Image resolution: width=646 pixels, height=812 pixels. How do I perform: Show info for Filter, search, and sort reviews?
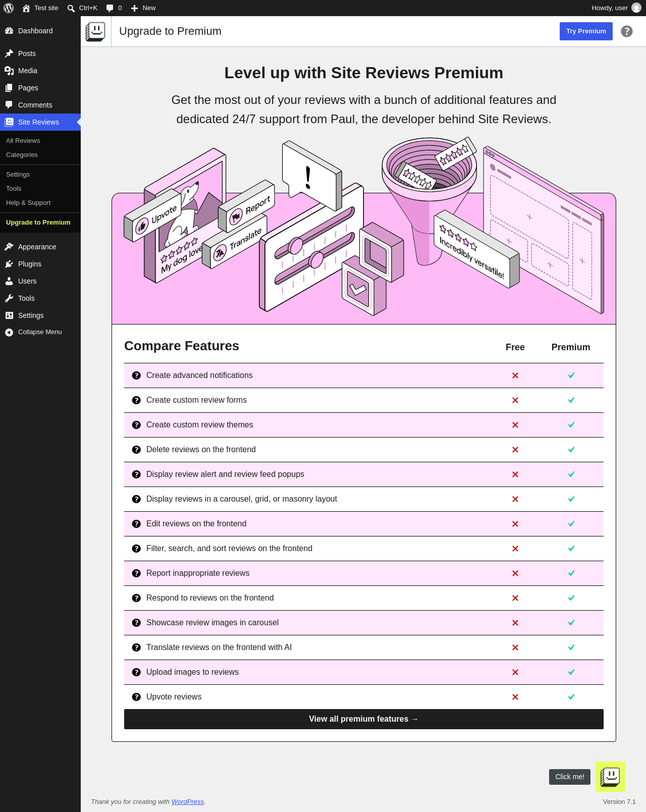coord(136,549)
